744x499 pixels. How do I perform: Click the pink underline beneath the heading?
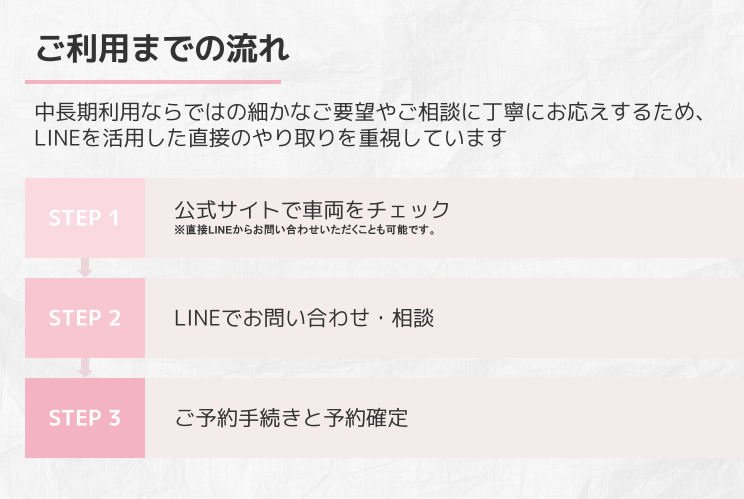[152, 82]
